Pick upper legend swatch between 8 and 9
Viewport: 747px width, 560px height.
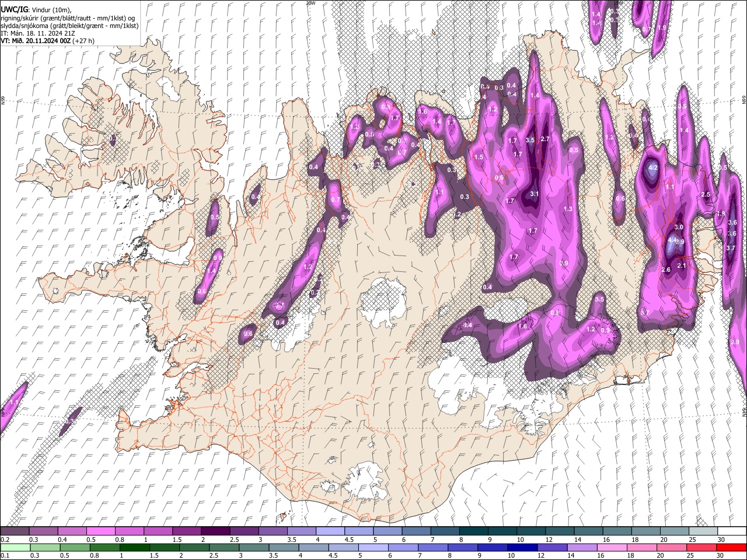(x=474, y=531)
